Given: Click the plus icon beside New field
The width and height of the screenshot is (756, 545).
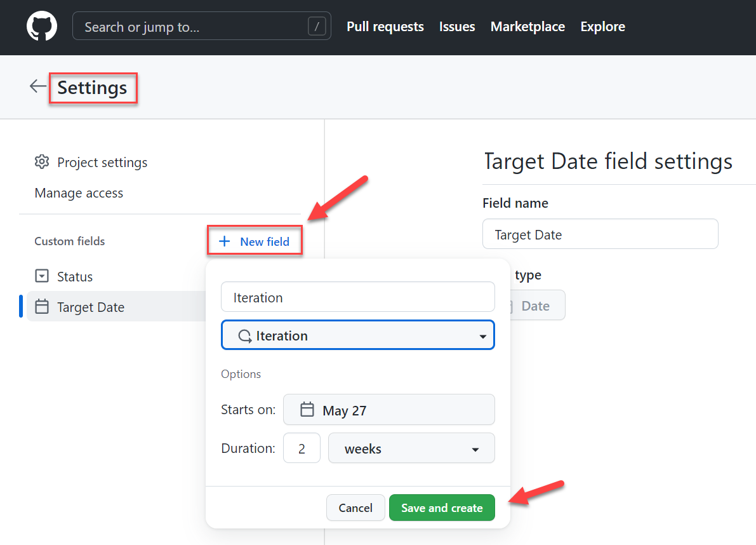Looking at the screenshot, I should [224, 241].
